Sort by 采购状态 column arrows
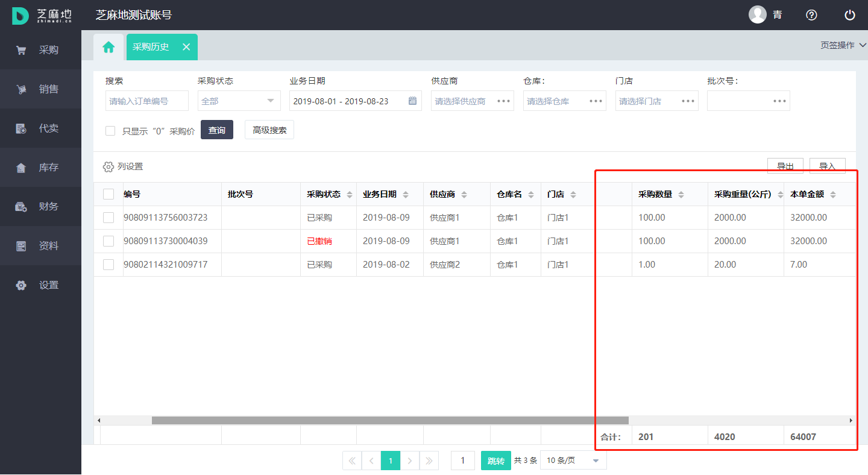 (x=350, y=195)
